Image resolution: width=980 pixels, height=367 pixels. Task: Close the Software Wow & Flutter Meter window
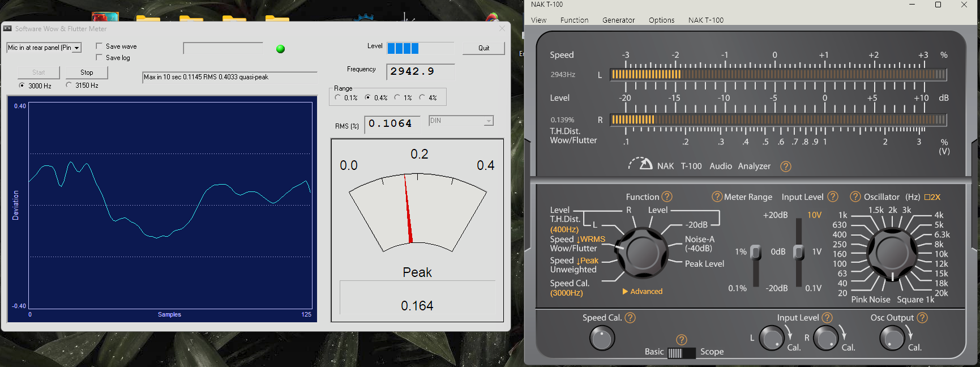[502, 28]
